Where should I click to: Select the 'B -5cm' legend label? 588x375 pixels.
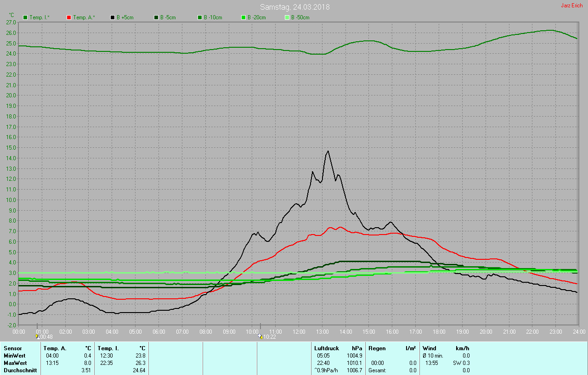click(169, 17)
